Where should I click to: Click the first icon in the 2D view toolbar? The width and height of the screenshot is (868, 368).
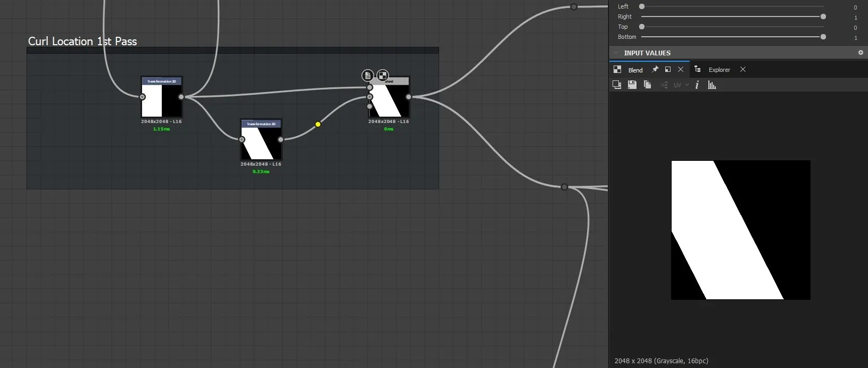(617, 85)
